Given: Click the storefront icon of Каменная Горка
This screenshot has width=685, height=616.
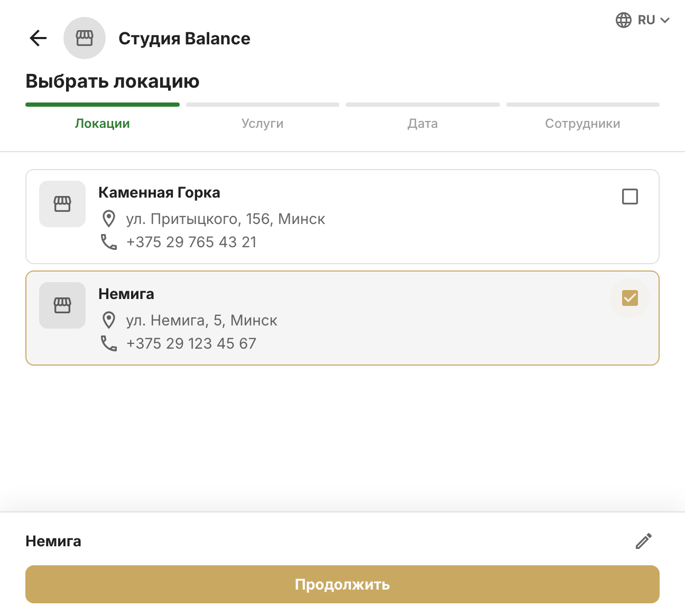Looking at the screenshot, I should 62,204.
